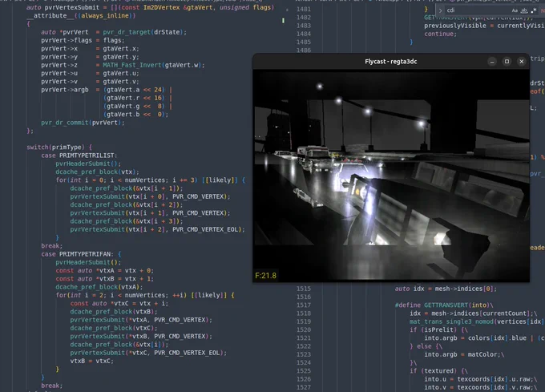Click 'PVR_CMD_VERTEX_EOL' in the TRILIST loop
This screenshot has height=392, width=545.
207,229
